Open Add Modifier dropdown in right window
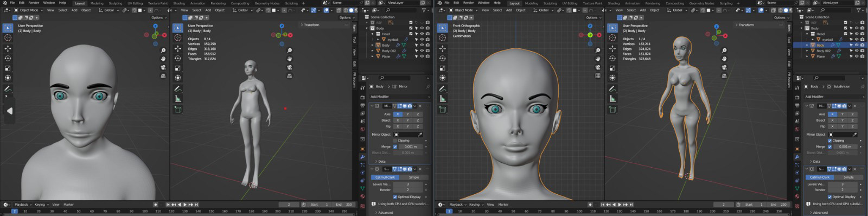Viewport: 868px width, 216px height. click(834, 97)
